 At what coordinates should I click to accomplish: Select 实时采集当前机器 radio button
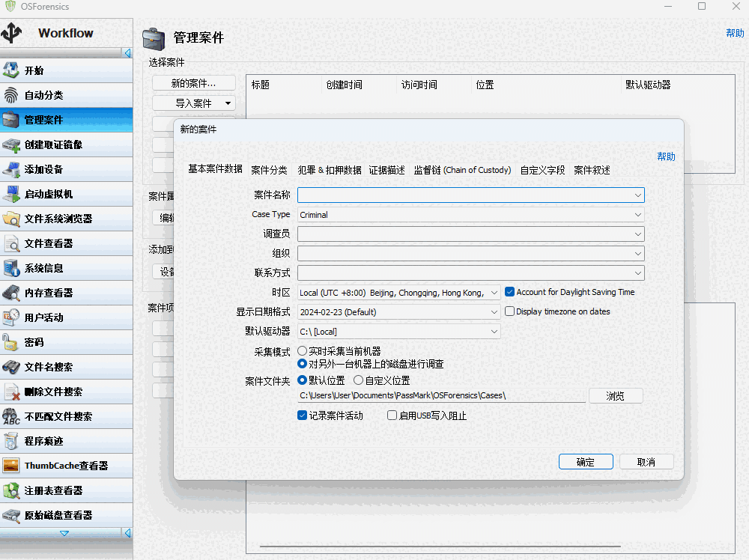pyautogui.click(x=302, y=351)
